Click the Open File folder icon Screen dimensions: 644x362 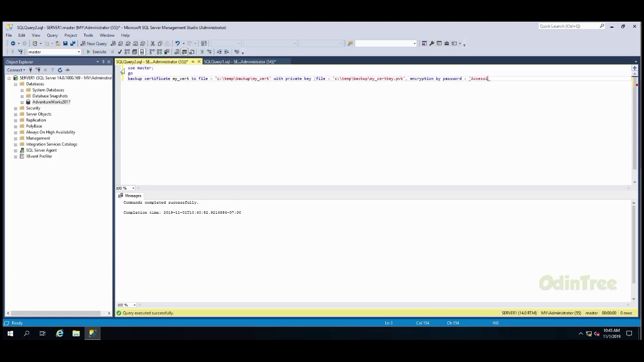point(58,43)
